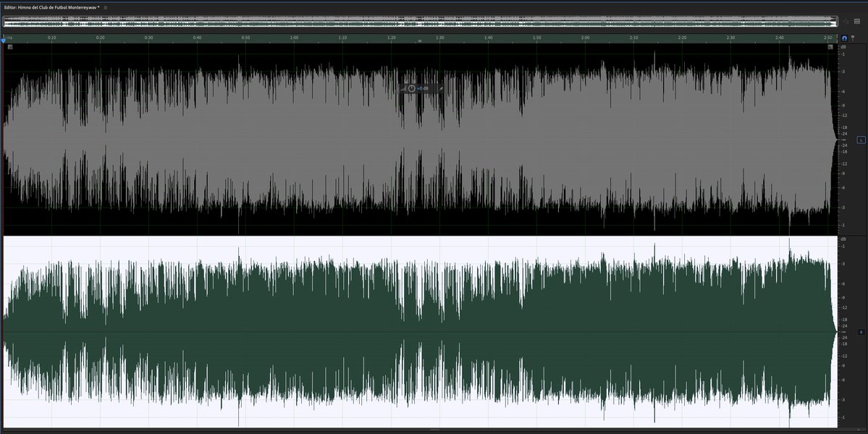Click the 2:00 mark on the time ruler
Screen dimensions: 868x434
pyautogui.click(x=585, y=38)
